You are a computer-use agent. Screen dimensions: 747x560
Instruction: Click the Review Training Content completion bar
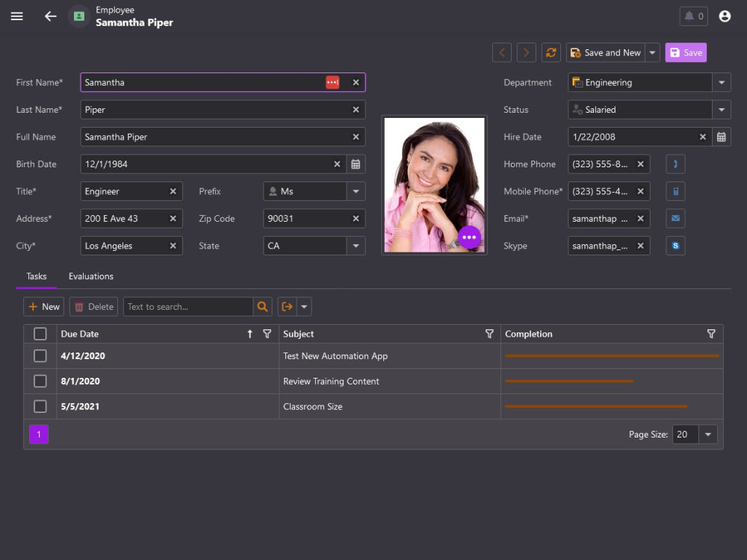tap(568, 381)
